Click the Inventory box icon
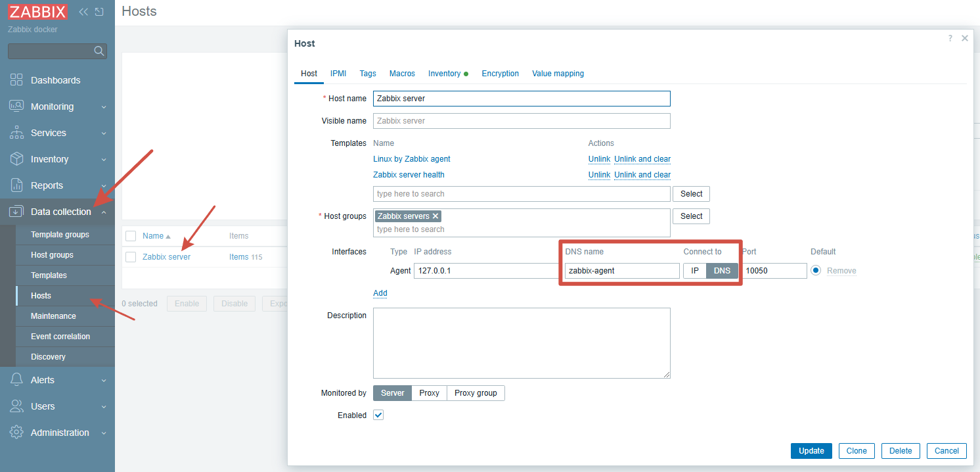Screen dimensions: 980x472 [17, 159]
